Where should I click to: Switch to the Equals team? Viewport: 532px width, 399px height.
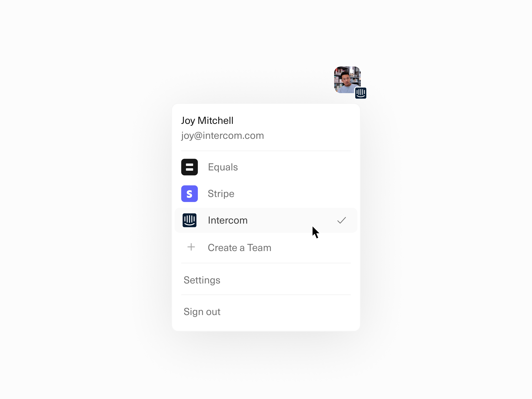266,167
